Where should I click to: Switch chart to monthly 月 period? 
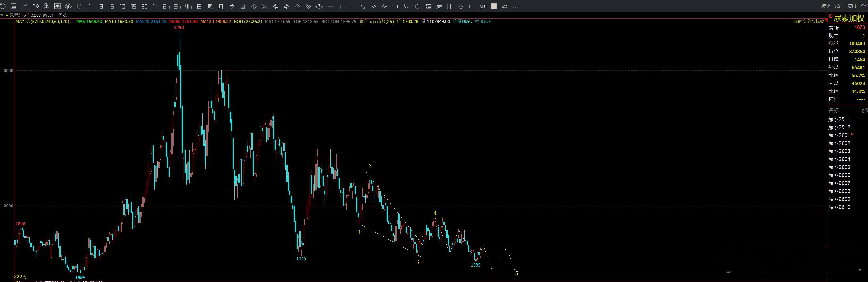coord(221,6)
